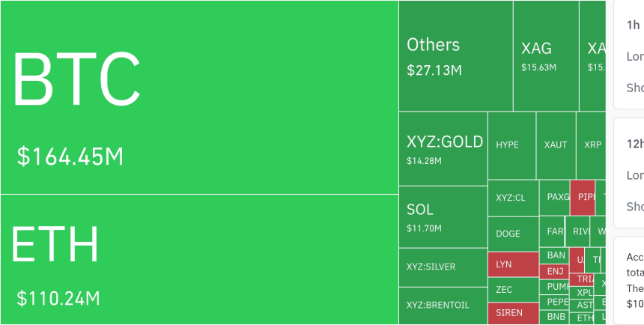Image resolution: width=644 pixels, height=325 pixels.
Task: Open the XYZ:BRENTOIL tile
Action: (x=443, y=305)
